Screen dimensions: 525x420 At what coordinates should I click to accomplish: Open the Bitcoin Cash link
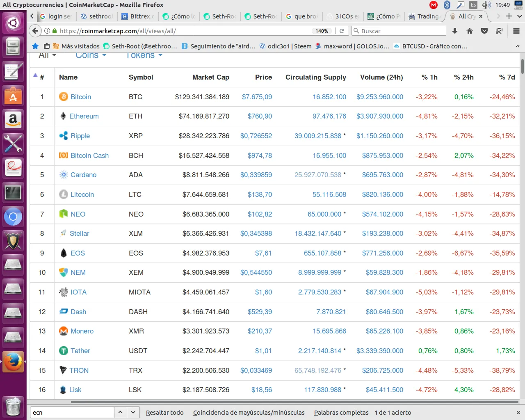[89, 155]
